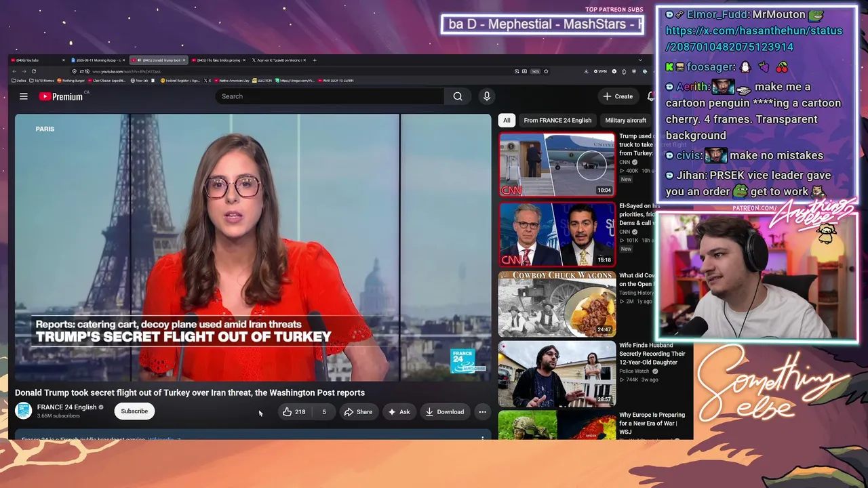Viewport: 868px width, 488px height.
Task: Start voice search with microphone icon
Action: [486, 96]
